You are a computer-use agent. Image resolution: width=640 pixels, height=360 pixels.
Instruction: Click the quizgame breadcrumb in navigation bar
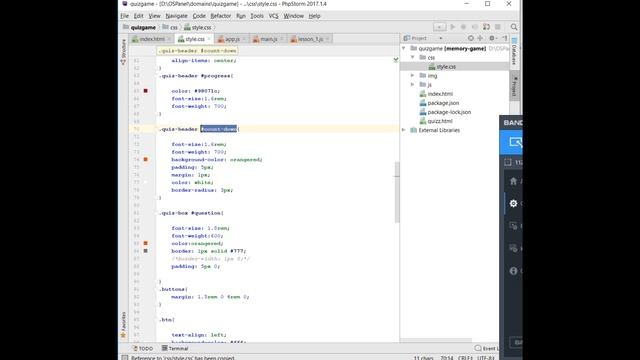(x=139, y=27)
